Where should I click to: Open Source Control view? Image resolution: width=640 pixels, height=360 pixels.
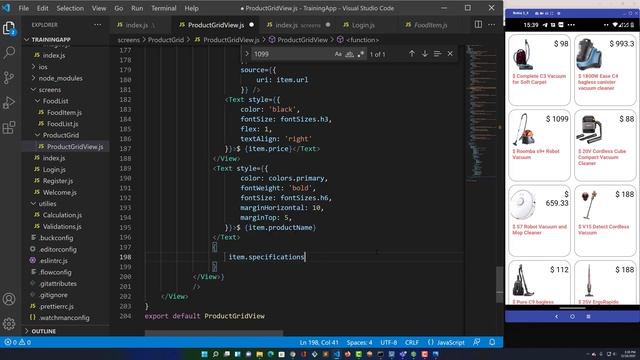tap(9, 77)
